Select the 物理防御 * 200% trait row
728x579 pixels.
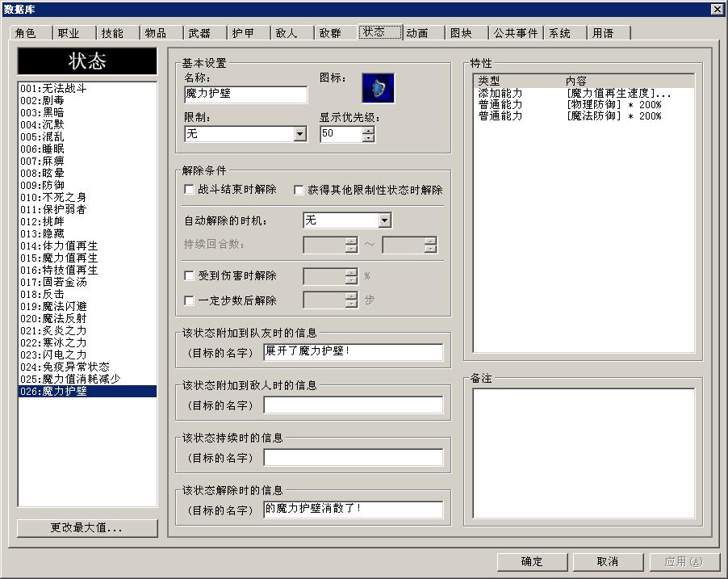(584, 104)
